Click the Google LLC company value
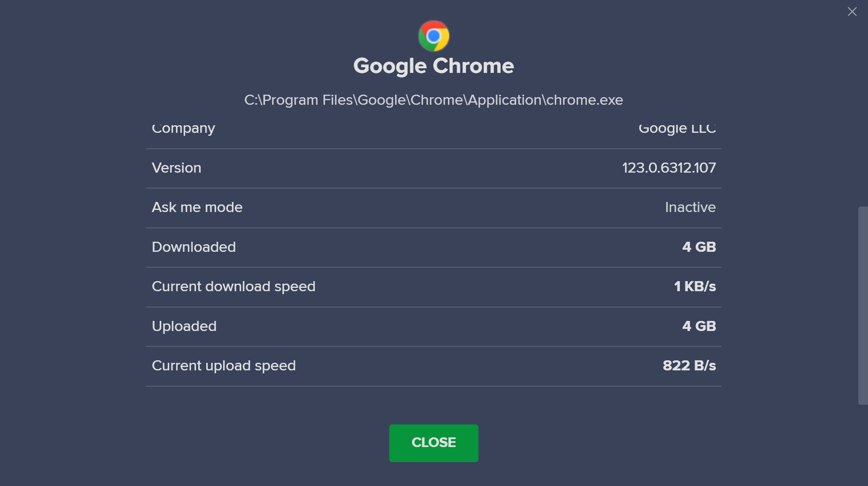868x486 pixels. point(677,129)
